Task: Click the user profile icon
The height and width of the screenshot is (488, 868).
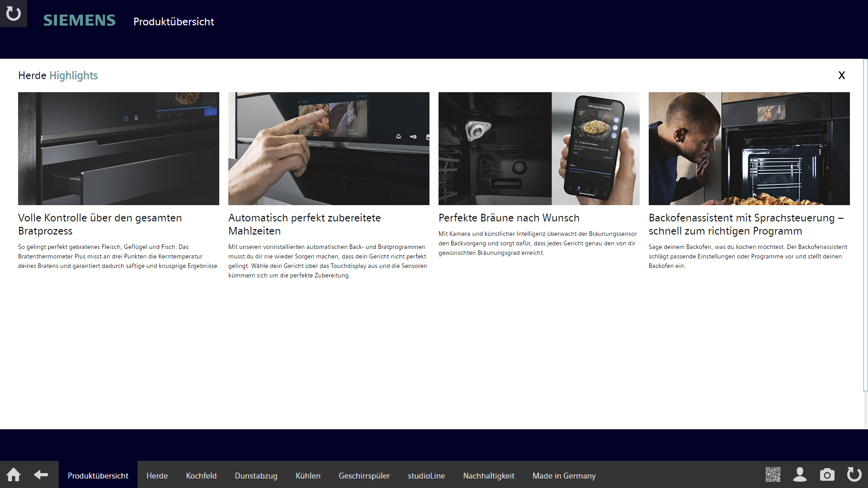Action: [800, 475]
